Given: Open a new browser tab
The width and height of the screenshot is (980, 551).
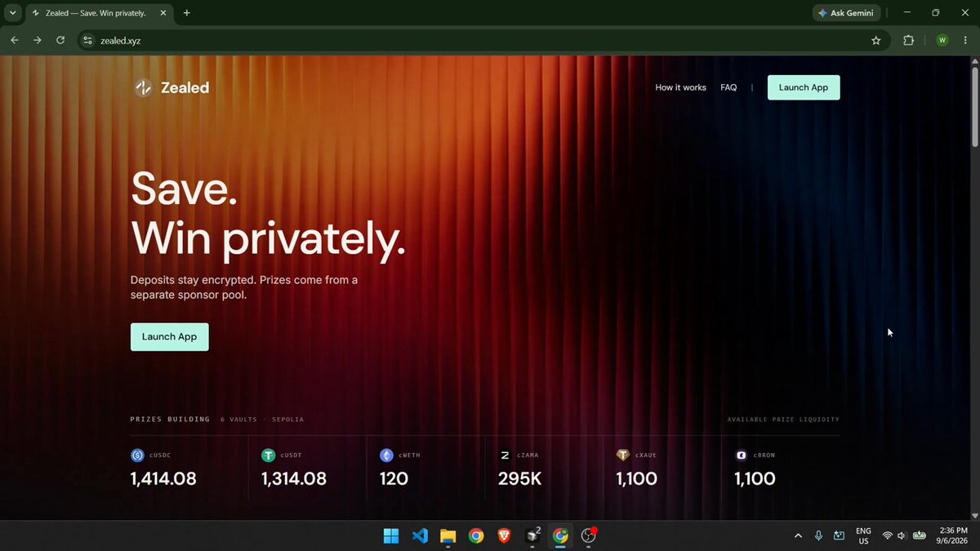Looking at the screenshot, I should (186, 13).
